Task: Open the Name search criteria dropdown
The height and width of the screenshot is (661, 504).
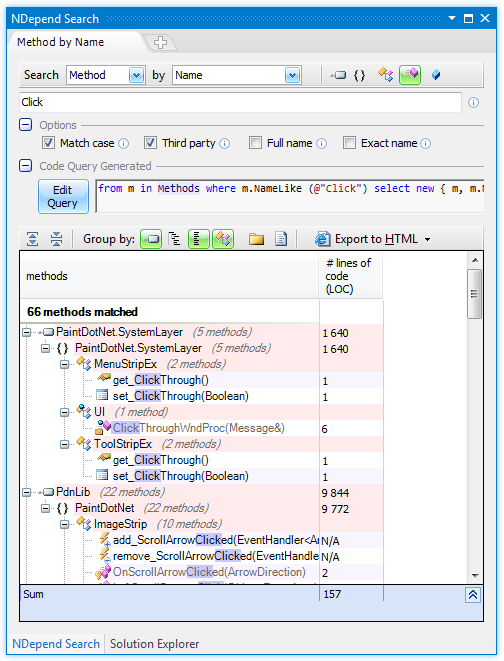Action: [x=292, y=75]
